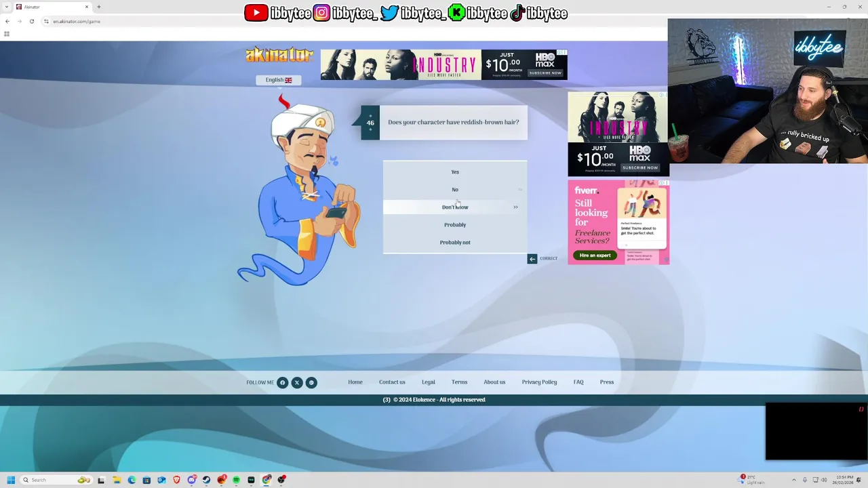Open the clock showing 10:54 PM
This screenshot has height=488, width=868.
(843, 480)
